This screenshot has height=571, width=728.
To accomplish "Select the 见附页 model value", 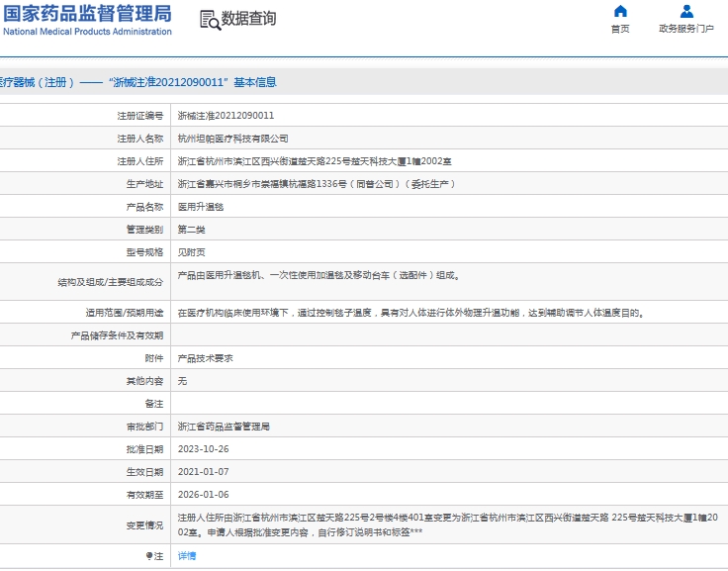I will coord(191,252).
